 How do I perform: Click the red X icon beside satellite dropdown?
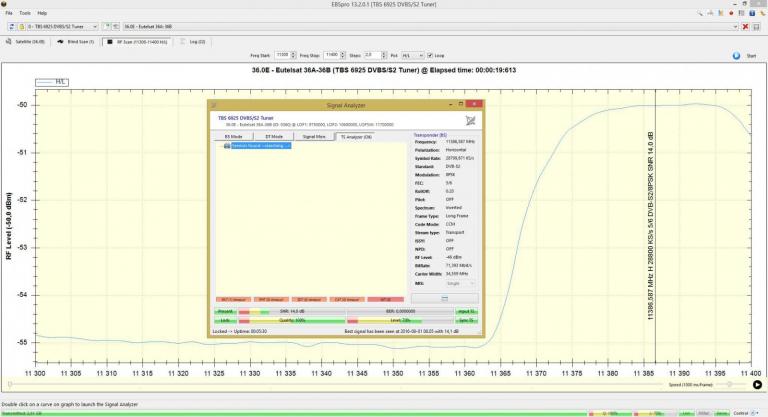pyautogui.click(x=745, y=27)
